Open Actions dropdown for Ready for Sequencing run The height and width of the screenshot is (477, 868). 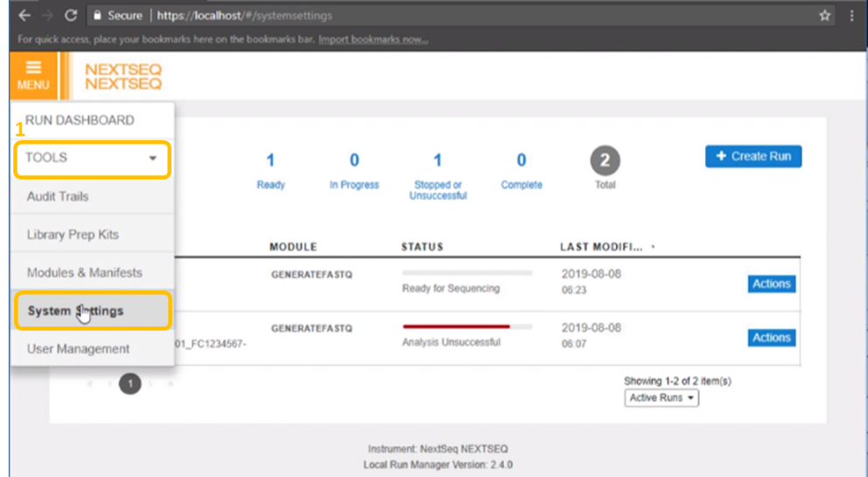pyautogui.click(x=771, y=284)
